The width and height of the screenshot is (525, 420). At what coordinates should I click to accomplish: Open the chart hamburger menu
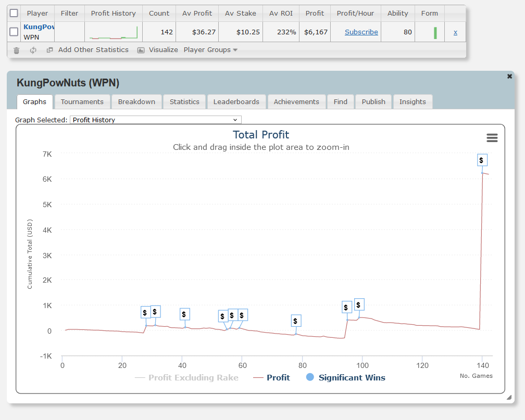pos(492,138)
